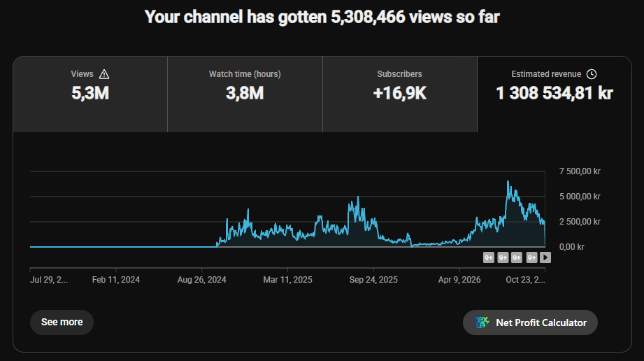Click the channel views headline text
The image size is (644, 361).
(322, 17)
